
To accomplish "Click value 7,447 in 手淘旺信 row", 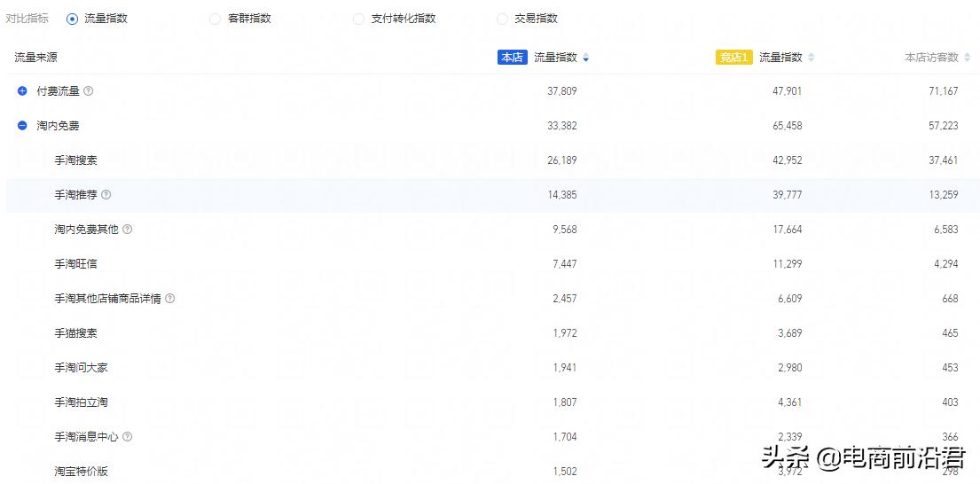I will tap(565, 264).
